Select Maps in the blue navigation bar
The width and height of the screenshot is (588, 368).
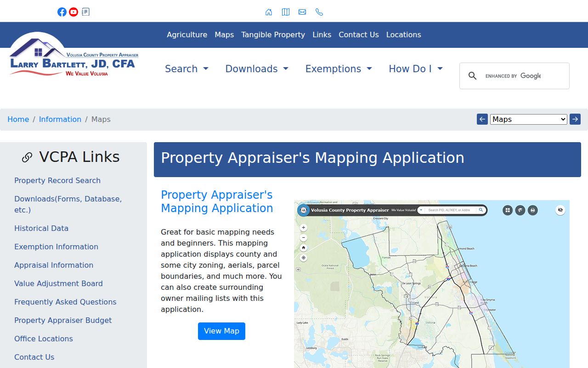pyautogui.click(x=224, y=34)
